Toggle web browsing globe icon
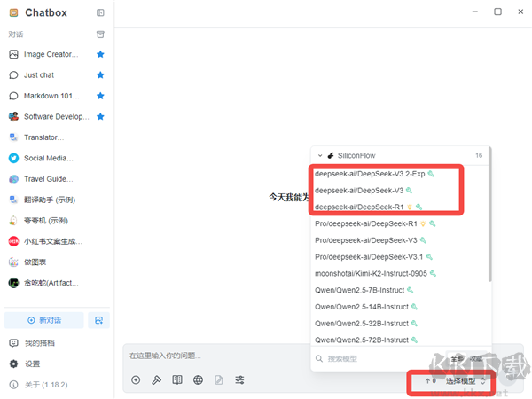This screenshot has width=532, height=399. (198, 380)
